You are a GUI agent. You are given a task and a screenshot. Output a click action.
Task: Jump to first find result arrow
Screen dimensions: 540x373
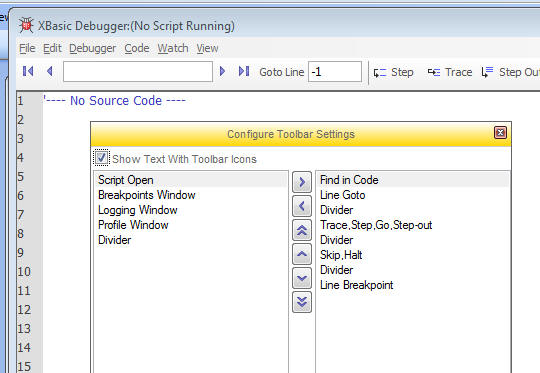point(28,71)
